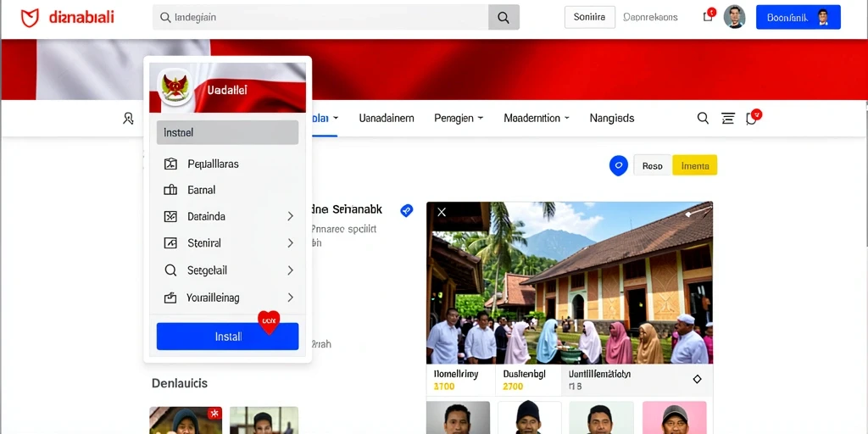Click the dirnabiali shield logo
This screenshot has height=434, width=868.
click(x=30, y=17)
